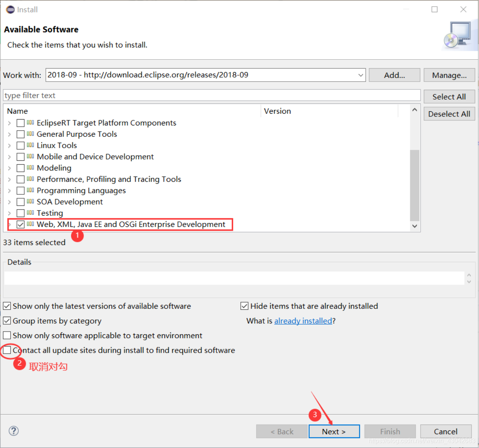Select the Programming Languages row label
Viewport: 479px width, 448px height.
pyautogui.click(x=81, y=190)
